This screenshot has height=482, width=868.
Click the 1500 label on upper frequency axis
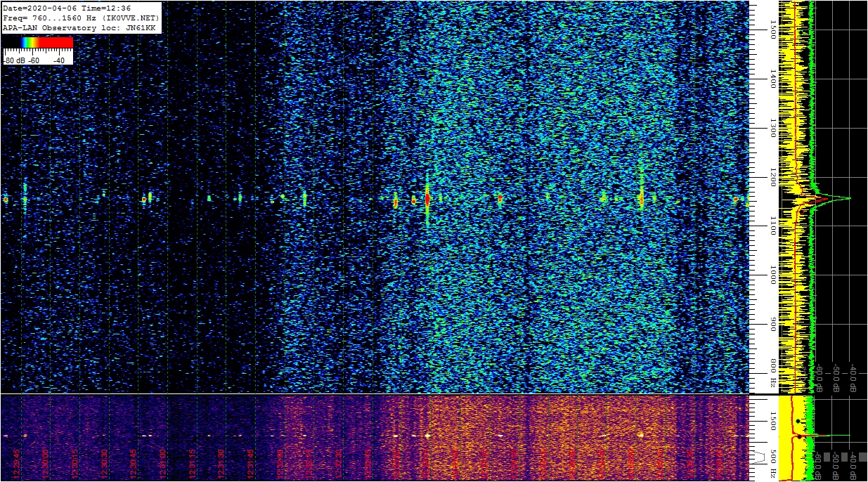772,30
